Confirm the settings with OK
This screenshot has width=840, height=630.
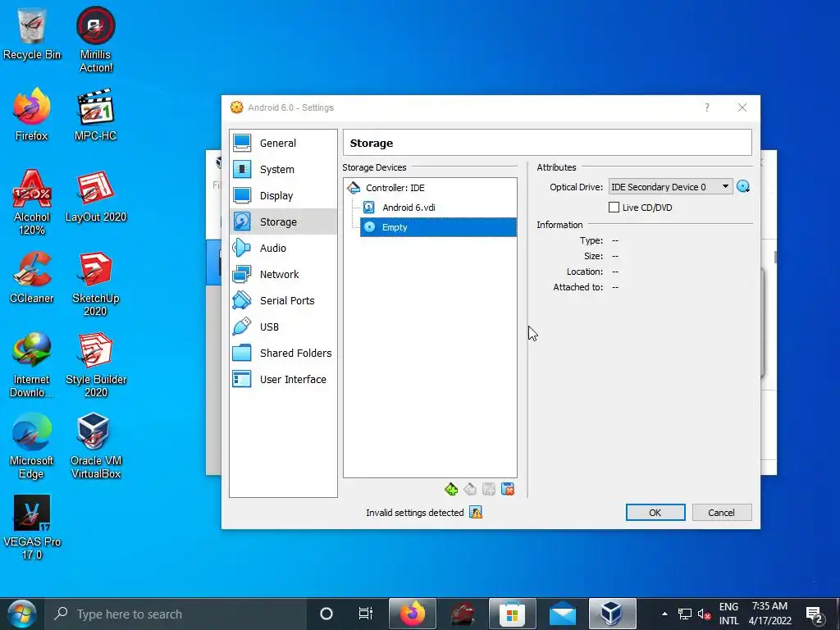pyautogui.click(x=655, y=513)
